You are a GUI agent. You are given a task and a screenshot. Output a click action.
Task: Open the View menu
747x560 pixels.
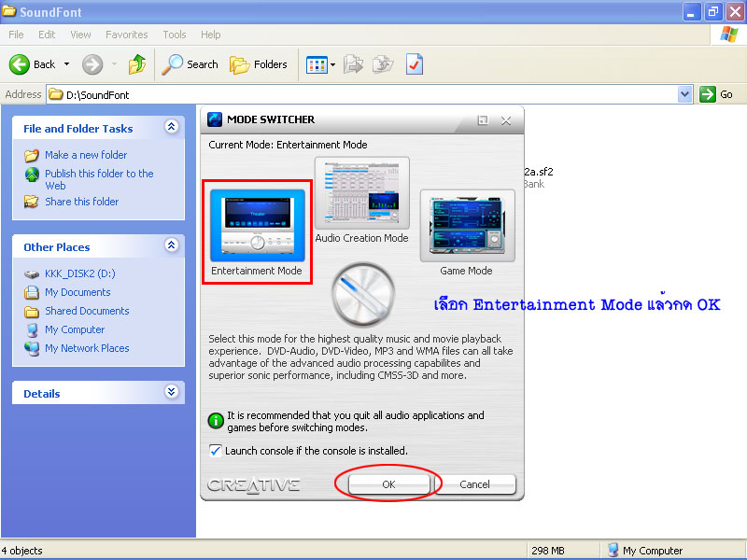(80, 35)
